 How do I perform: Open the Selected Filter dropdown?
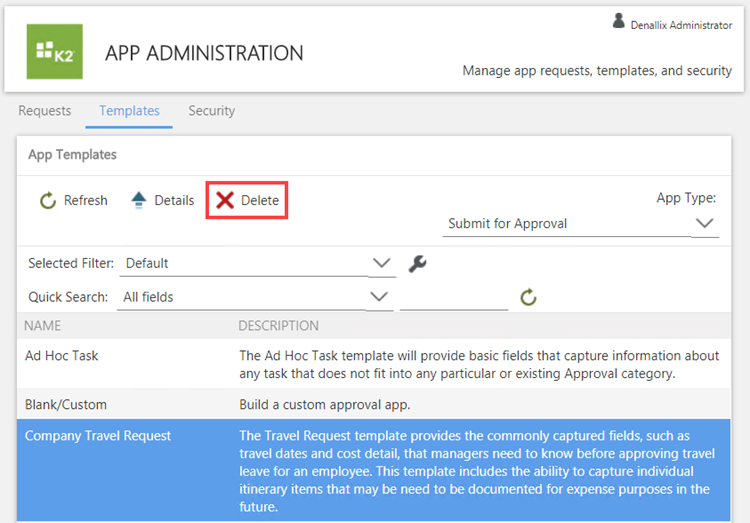pos(381,264)
